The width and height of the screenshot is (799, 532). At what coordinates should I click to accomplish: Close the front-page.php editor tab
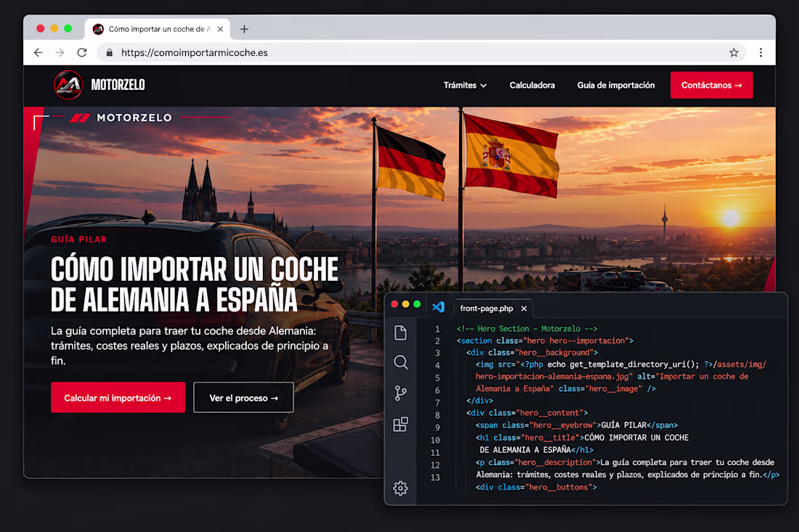pos(524,308)
